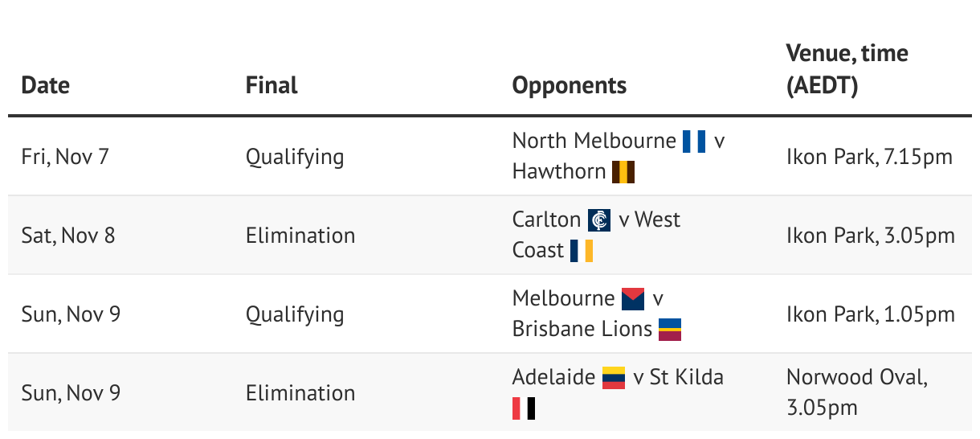Click the Brisbane Lions team name text
Screen dimensions: 980x439
pyautogui.click(x=582, y=329)
